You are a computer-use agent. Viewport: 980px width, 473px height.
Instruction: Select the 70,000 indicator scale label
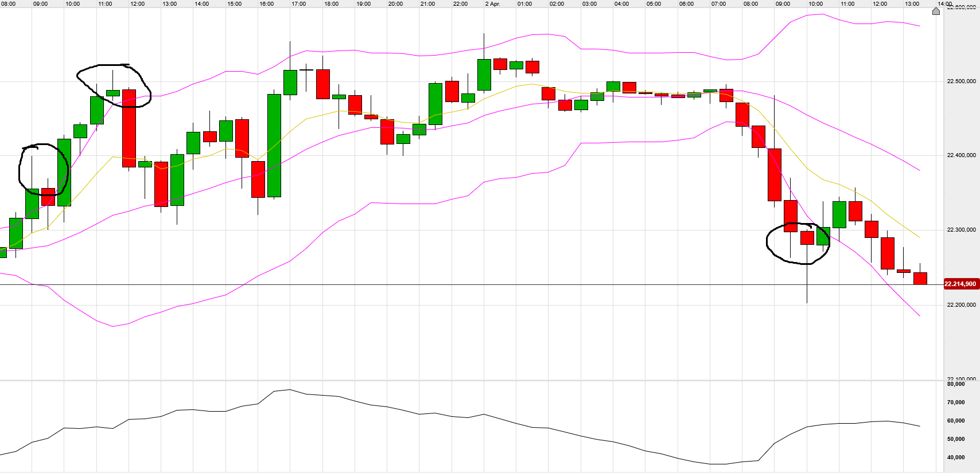click(x=955, y=402)
